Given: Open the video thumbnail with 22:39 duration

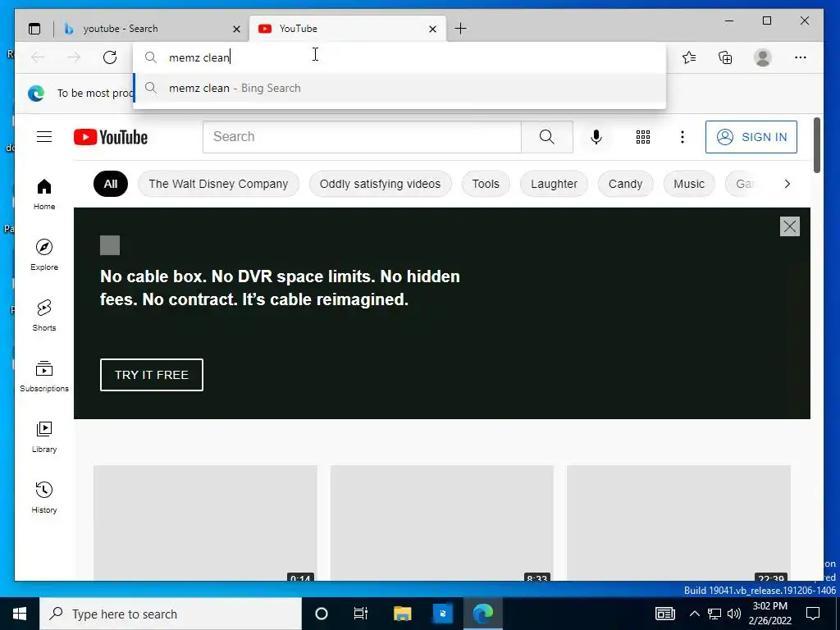Looking at the screenshot, I should point(678,523).
